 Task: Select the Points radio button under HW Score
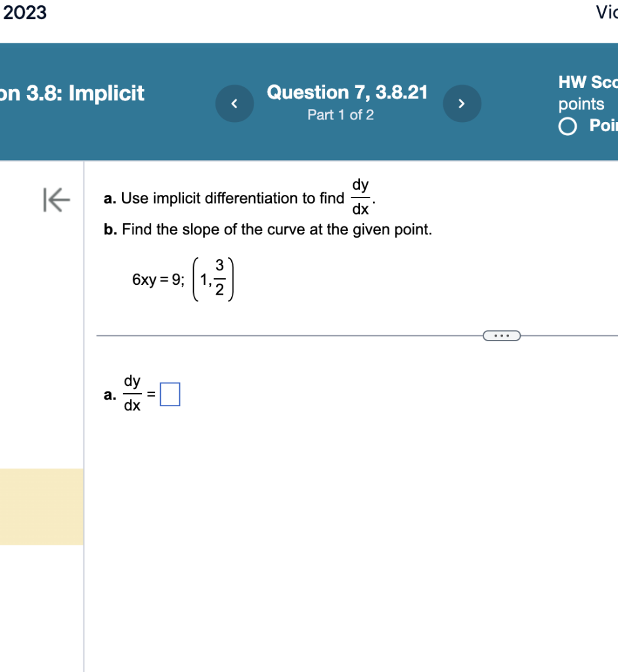(x=567, y=126)
